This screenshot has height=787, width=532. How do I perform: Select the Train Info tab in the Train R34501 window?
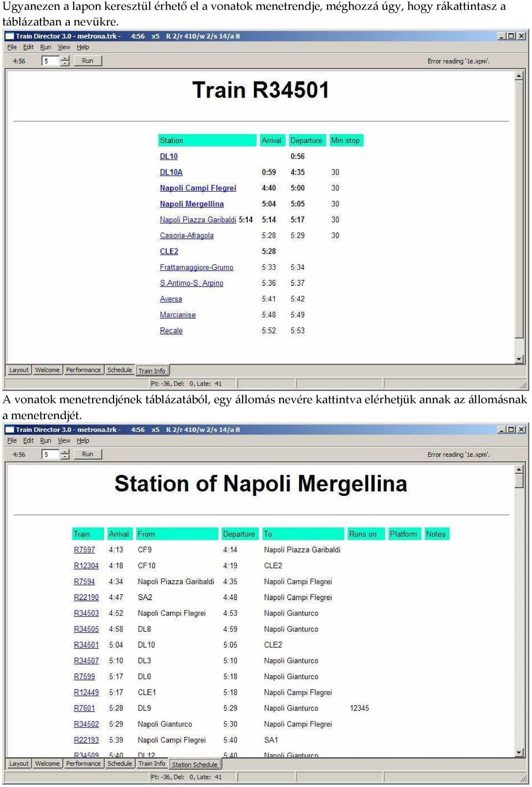(x=152, y=371)
